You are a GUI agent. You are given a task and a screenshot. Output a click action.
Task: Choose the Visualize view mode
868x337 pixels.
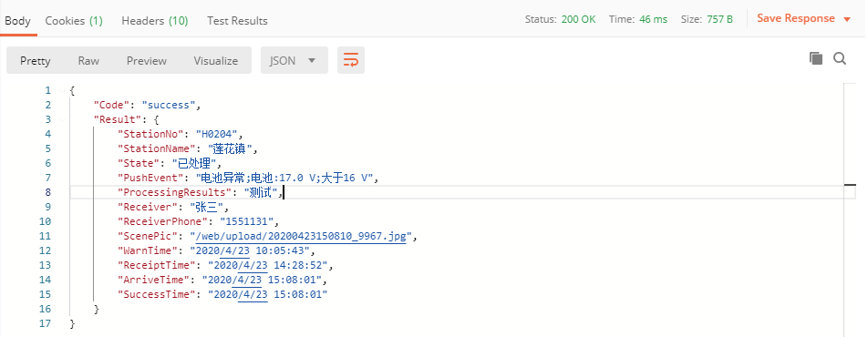(216, 60)
